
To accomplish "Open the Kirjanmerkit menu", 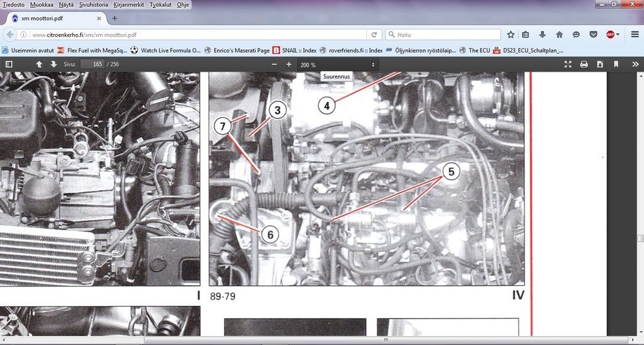I will pos(129,4).
